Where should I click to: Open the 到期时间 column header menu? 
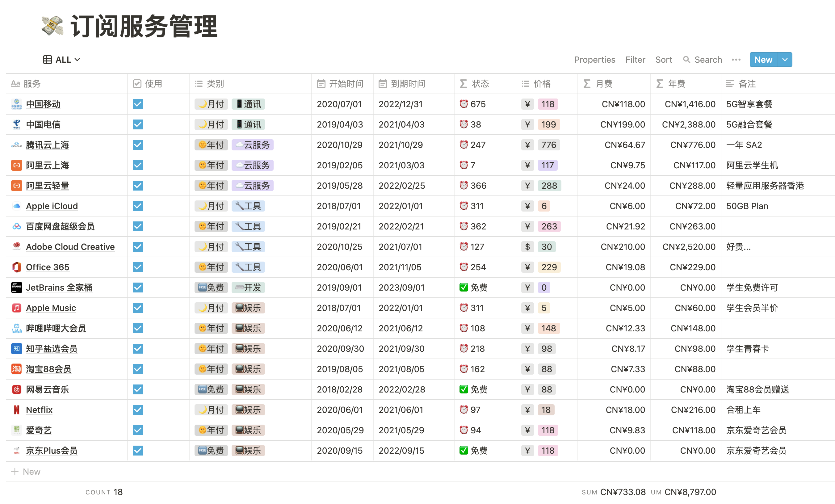(x=414, y=84)
